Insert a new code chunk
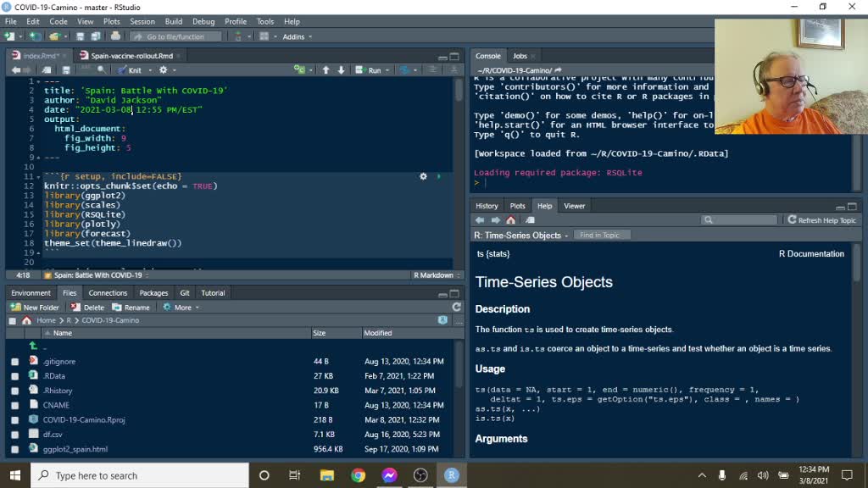 pyautogui.click(x=299, y=69)
